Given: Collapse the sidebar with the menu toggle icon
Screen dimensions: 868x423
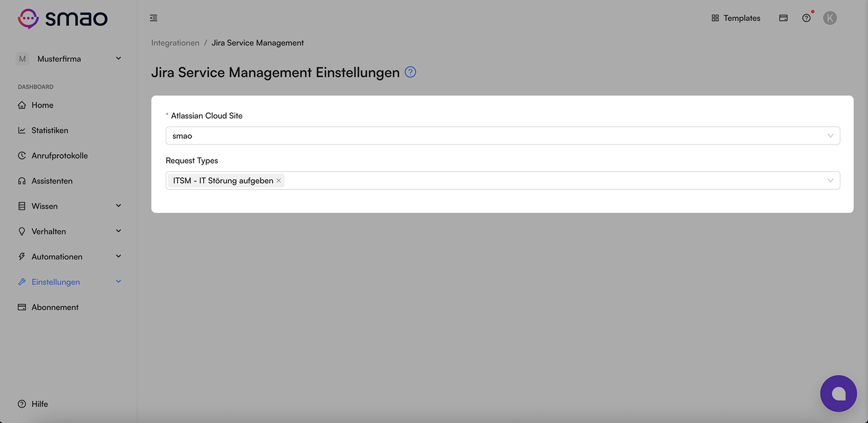Looking at the screenshot, I should click(154, 18).
